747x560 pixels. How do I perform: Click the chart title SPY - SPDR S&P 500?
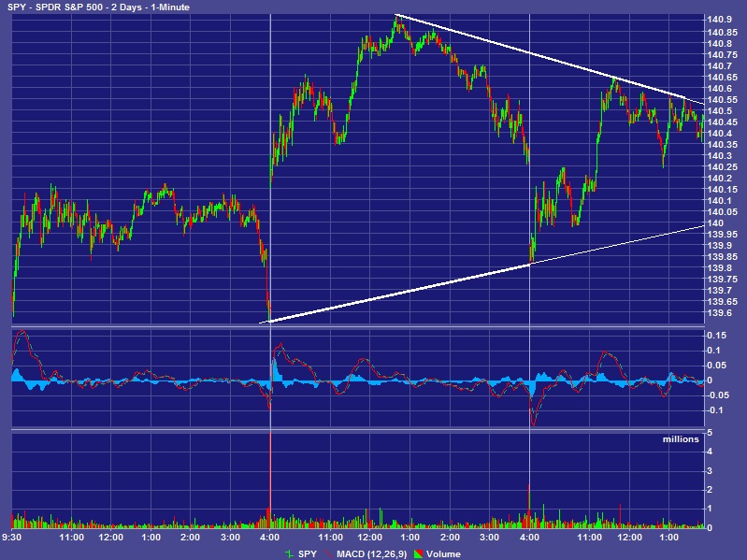click(55, 7)
